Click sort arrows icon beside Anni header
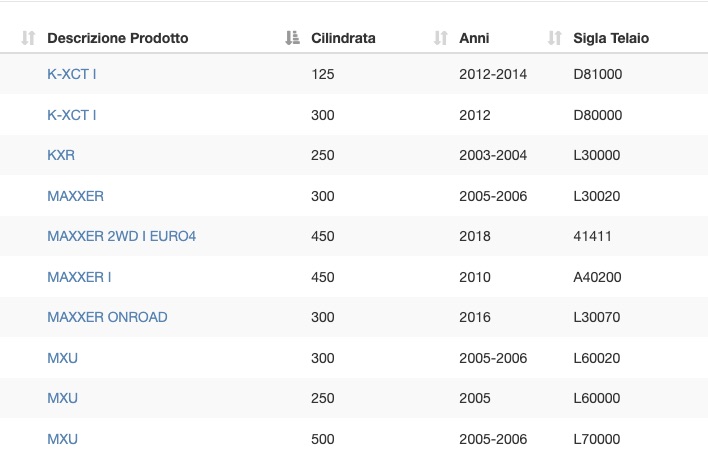Image resolution: width=708 pixels, height=464 pixels. [441, 38]
